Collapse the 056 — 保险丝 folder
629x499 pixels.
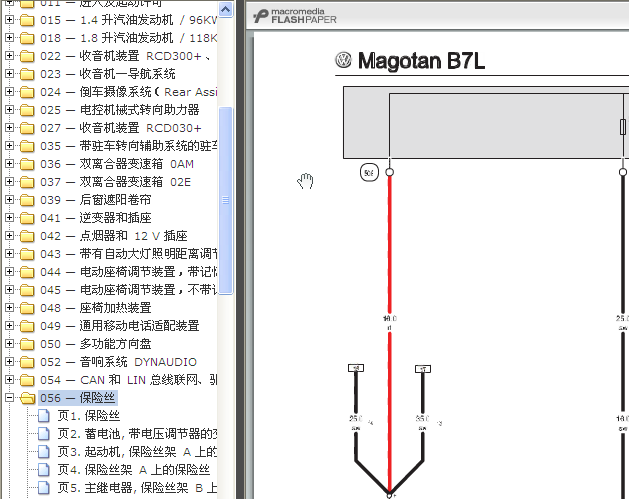pos(9,398)
